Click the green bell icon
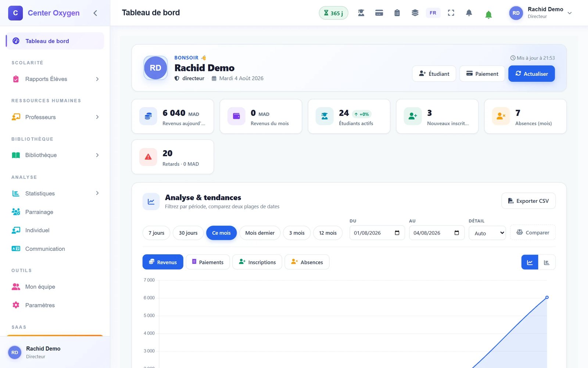Viewport: 588px width, 368px height. 488,15
